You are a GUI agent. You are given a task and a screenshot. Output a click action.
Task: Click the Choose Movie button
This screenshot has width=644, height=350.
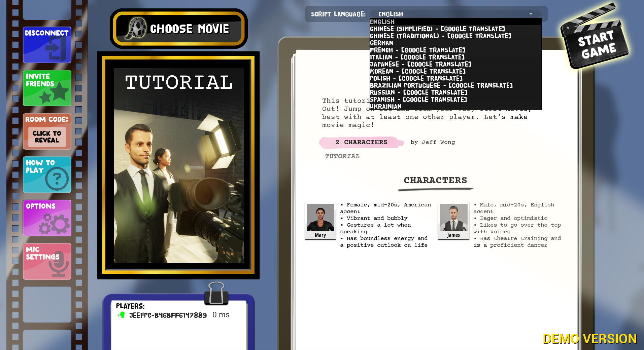(x=178, y=29)
